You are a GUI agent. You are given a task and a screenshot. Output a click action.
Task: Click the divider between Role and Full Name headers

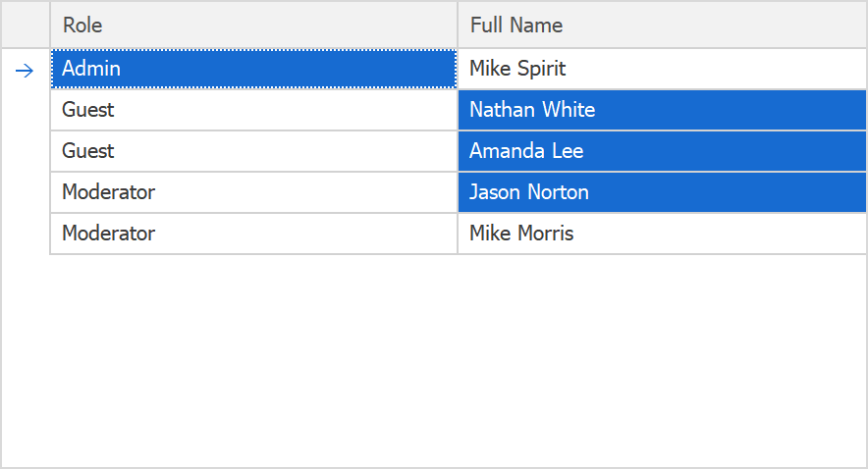[x=458, y=25]
